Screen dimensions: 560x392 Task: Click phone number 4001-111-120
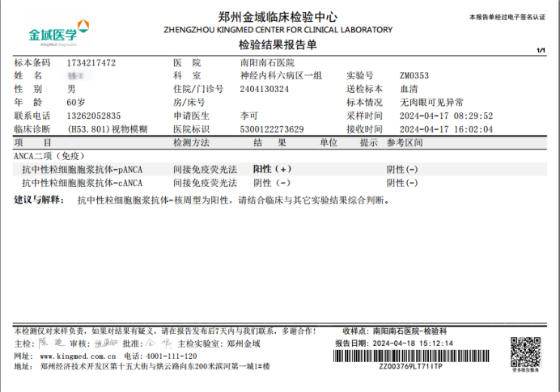tap(172, 356)
